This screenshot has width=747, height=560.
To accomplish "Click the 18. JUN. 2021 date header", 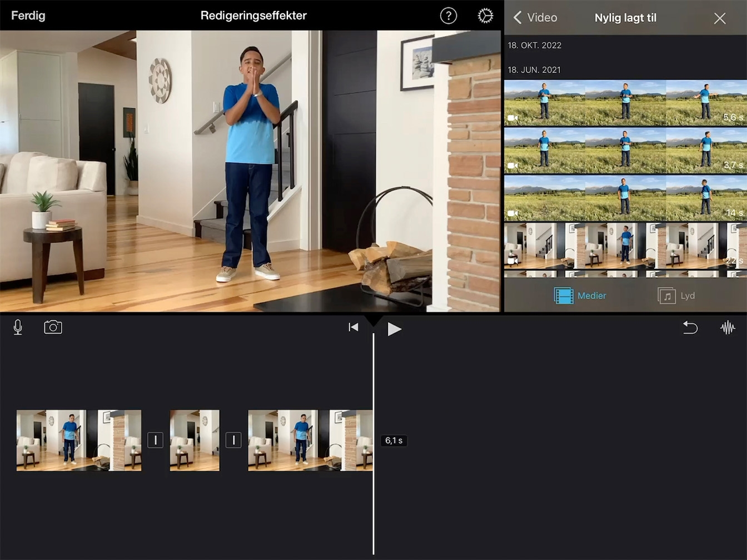I will coord(534,70).
